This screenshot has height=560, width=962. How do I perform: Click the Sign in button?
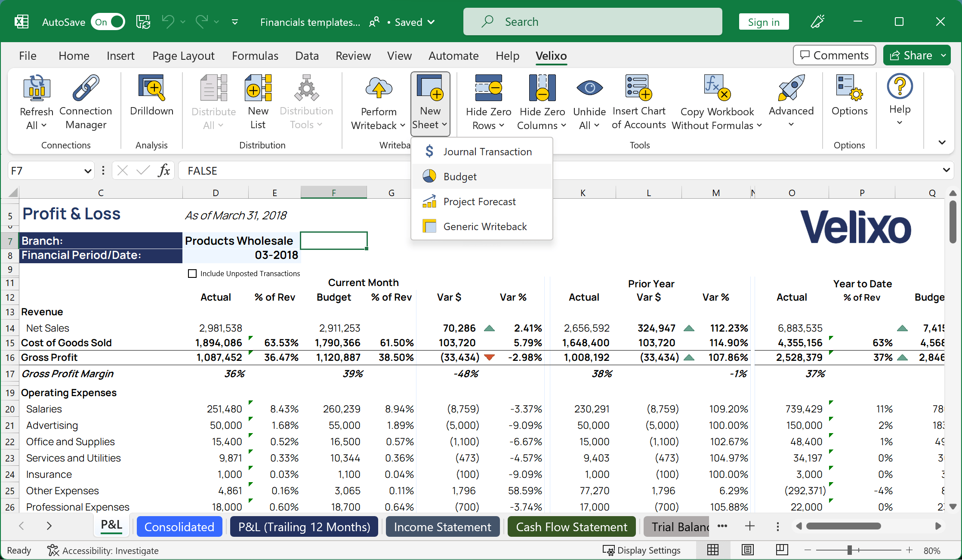pos(764,22)
